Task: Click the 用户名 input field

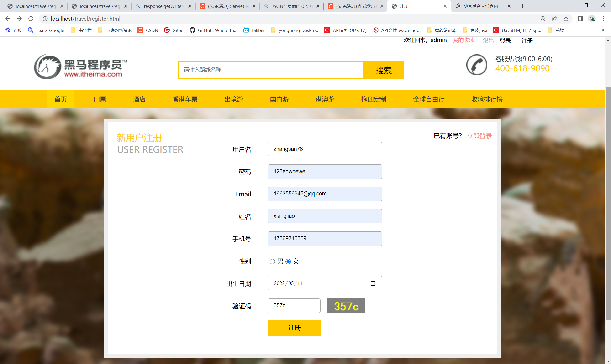Action: 325,149
